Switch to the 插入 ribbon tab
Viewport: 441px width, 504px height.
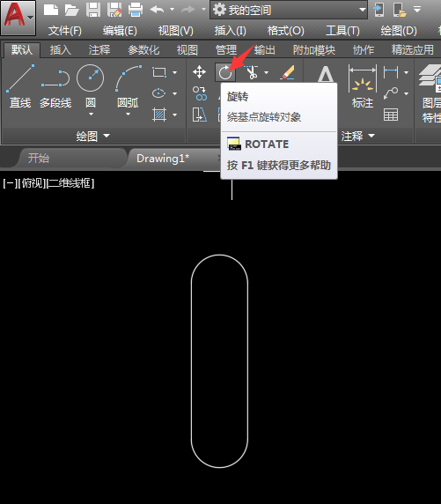(61, 50)
